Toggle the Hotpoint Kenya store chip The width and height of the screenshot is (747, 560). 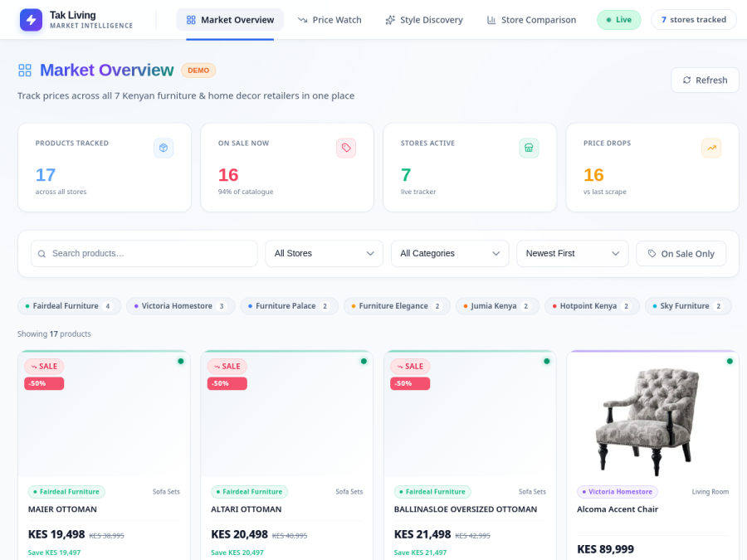point(592,306)
